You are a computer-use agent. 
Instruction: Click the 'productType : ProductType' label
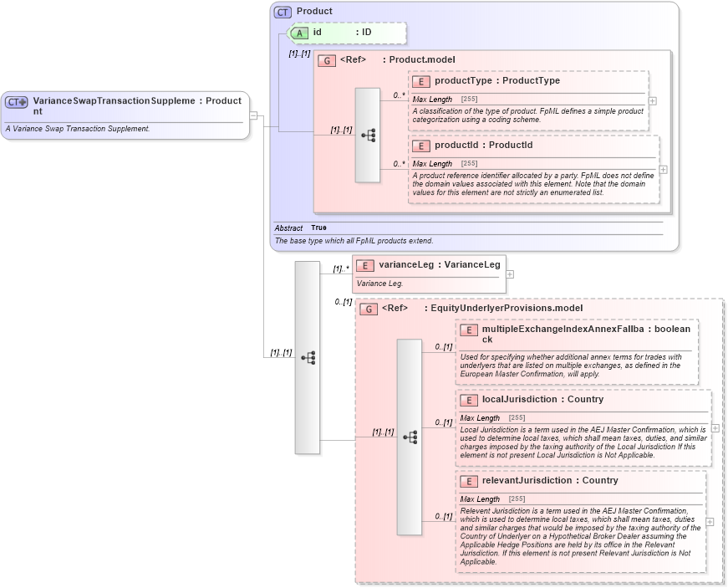tap(497, 80)
